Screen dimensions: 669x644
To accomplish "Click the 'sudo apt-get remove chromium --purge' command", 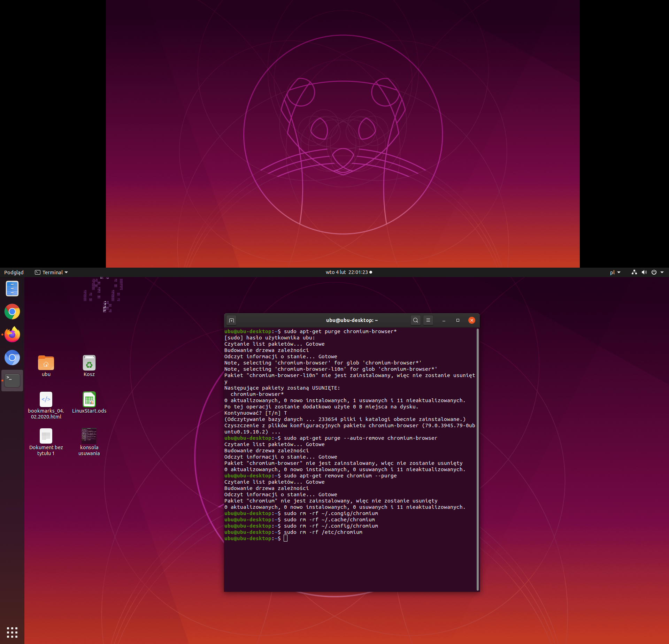I will pos(340,476).
